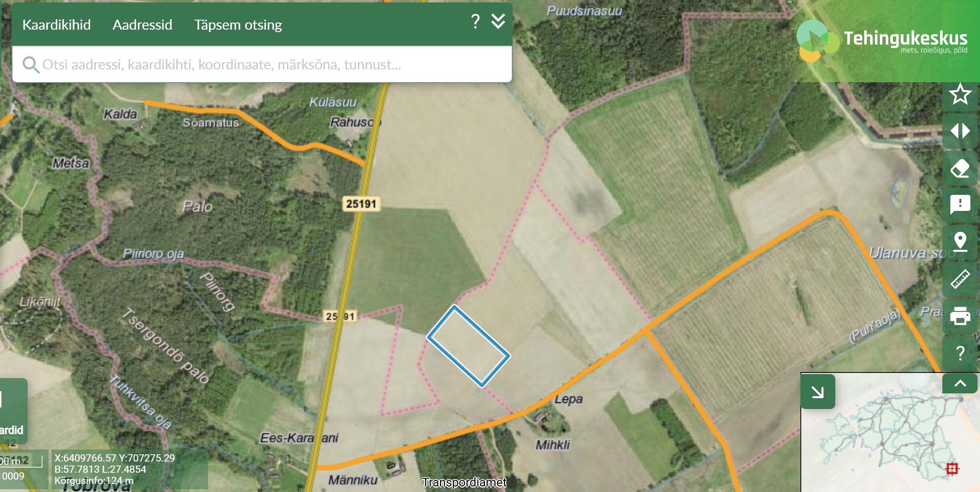
Task: Activate the map compare arrows tool
Action: 960,131
